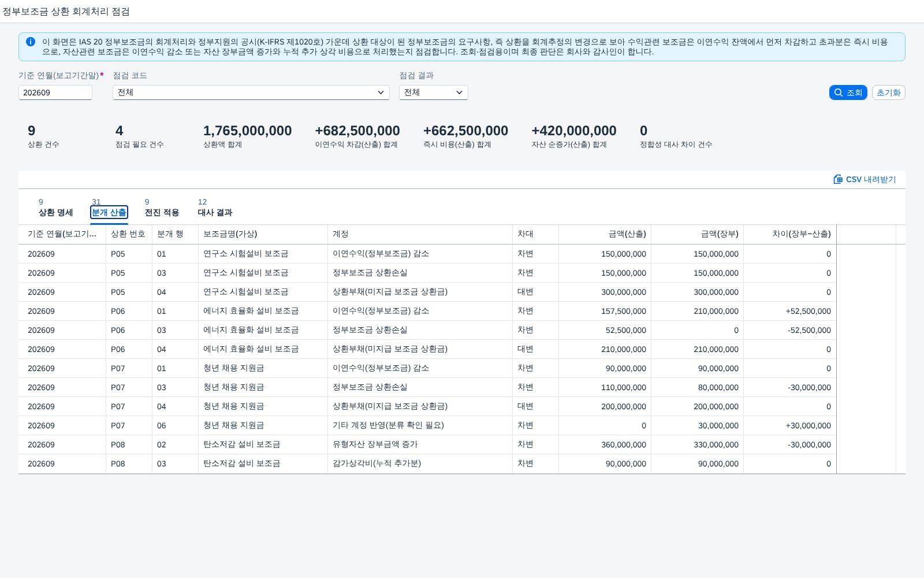Click the magnifier icon on 조회 button
Image resolution: width=924 pixels, height=578 pixels.
point(839,92)
